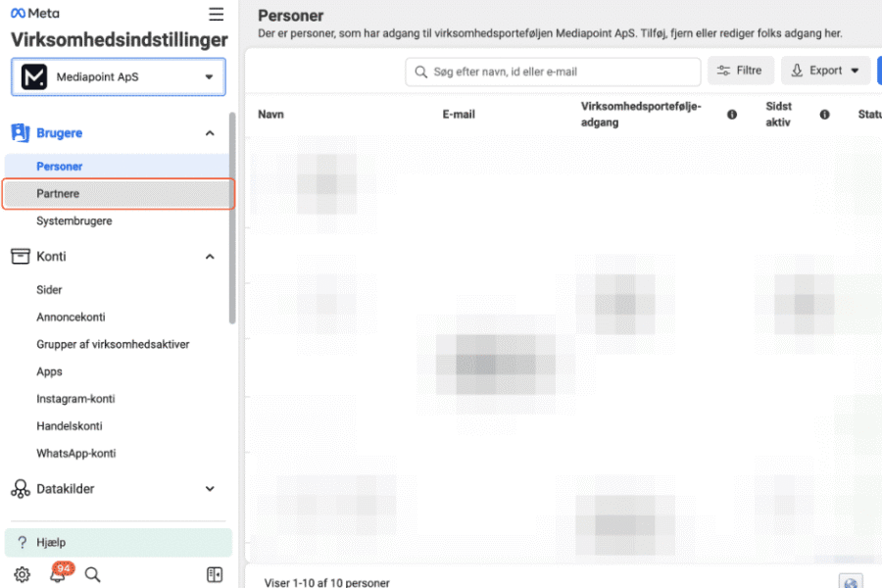Click Virksomhedsportefølje-adgang column header
This screenshot has width=882, height=588.
click(641, 115)
